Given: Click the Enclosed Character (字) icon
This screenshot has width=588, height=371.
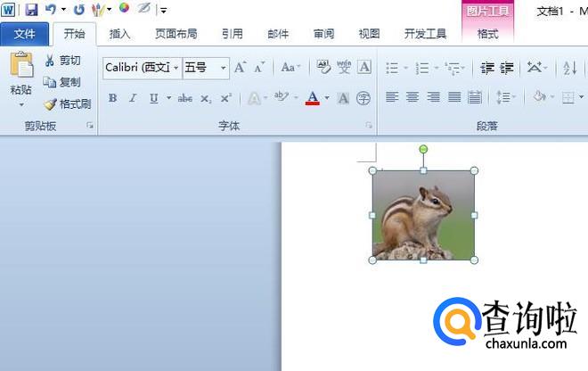Looking at the screenshot, I should (x=363, y=98).
